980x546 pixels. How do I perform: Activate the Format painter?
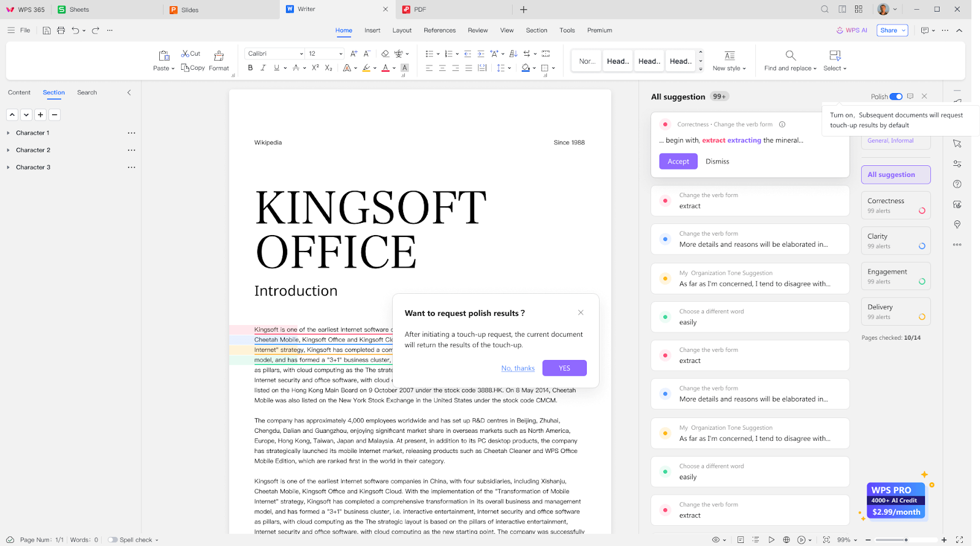pos(219,60)
